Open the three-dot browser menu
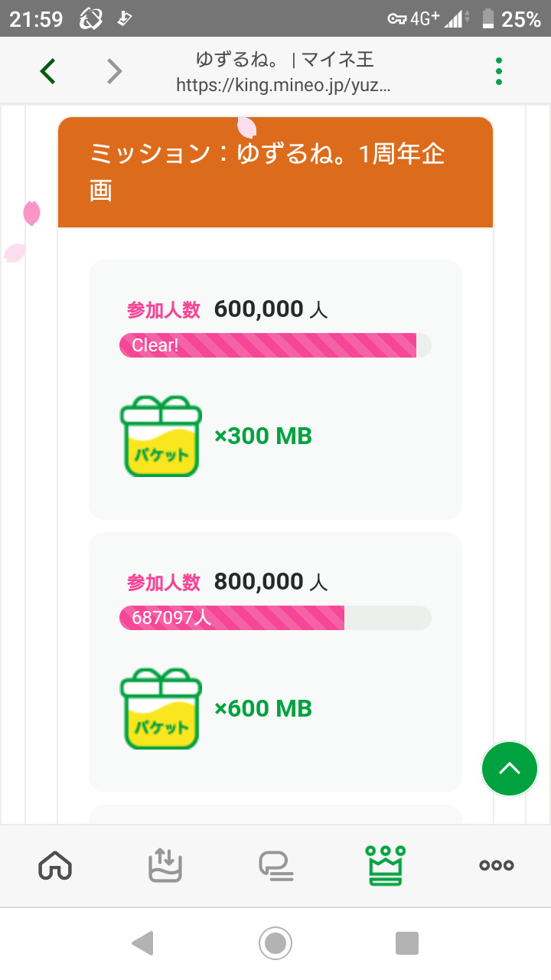551x980 pixels. coord(499,71)
